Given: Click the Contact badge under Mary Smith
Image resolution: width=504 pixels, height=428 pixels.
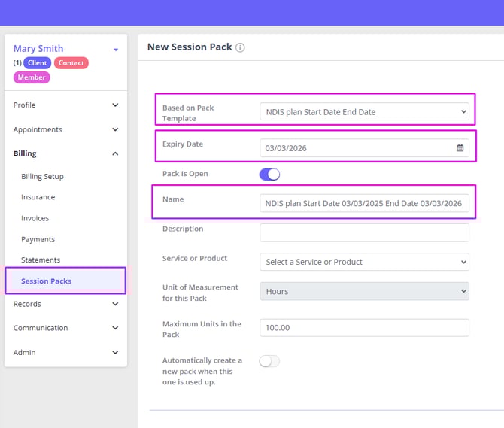Looking at the screenshot, I should [71, 63].
